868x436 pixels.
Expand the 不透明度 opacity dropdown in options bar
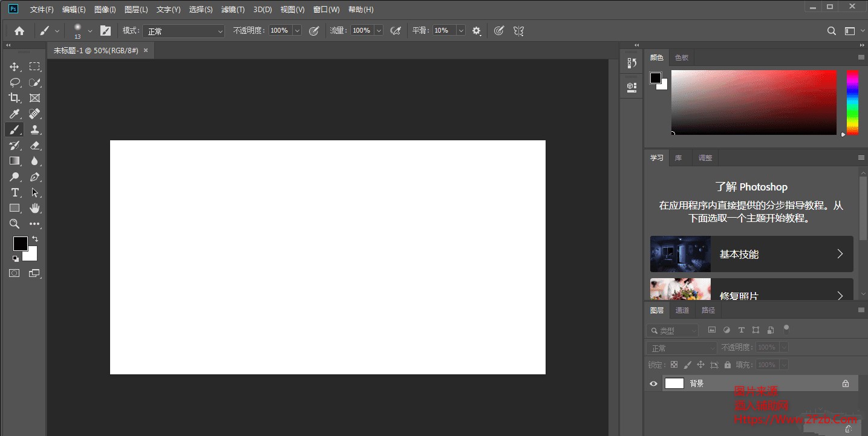point(297,30)
